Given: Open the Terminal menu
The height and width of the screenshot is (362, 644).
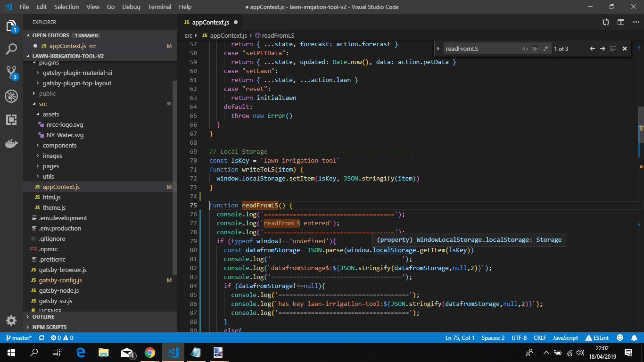Looking at the screenshot, I should click(159, 7).
